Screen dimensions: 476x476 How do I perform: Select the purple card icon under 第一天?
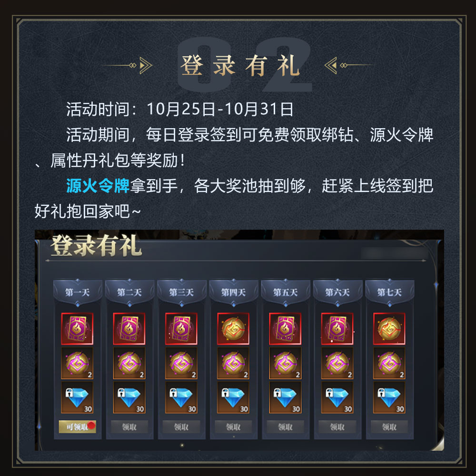point(77,329)
